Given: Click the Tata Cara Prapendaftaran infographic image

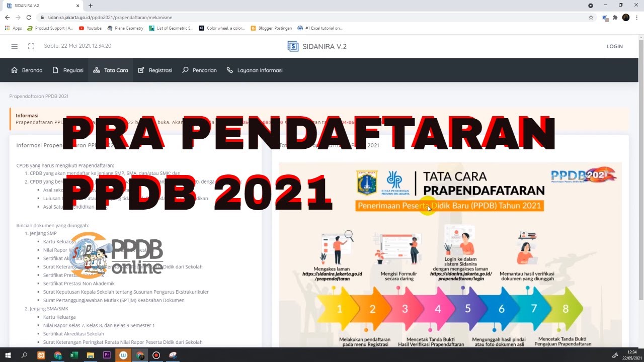Looking at the screenshot, I should pos(450,254).
